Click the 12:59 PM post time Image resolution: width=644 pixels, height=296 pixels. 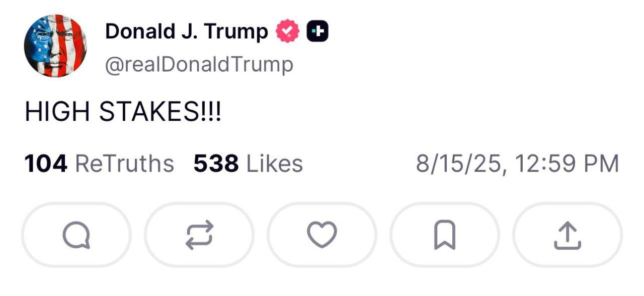(567, 164)
